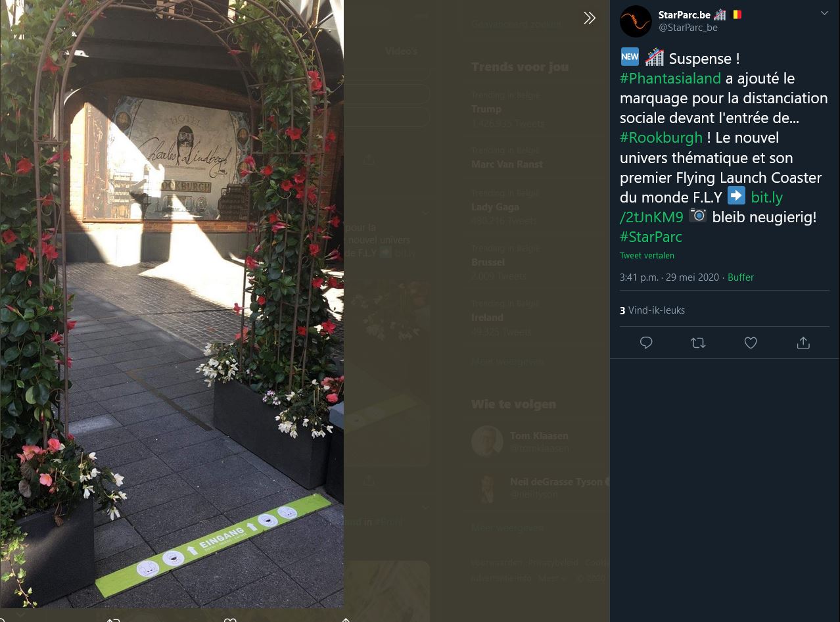The width and height of the screenshot is (840, 622).
Task: Open the #StarParc hashtag
Action: click(651, 236)
